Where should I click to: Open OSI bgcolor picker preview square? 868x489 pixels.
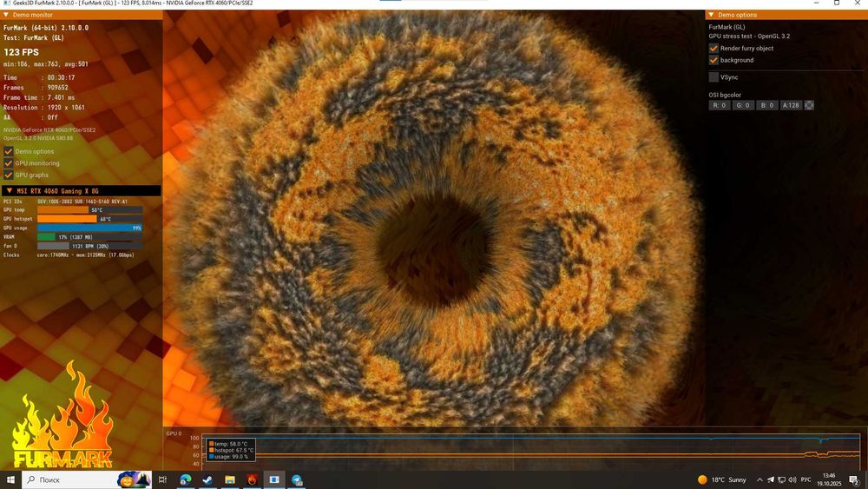[x=809, y=105]
